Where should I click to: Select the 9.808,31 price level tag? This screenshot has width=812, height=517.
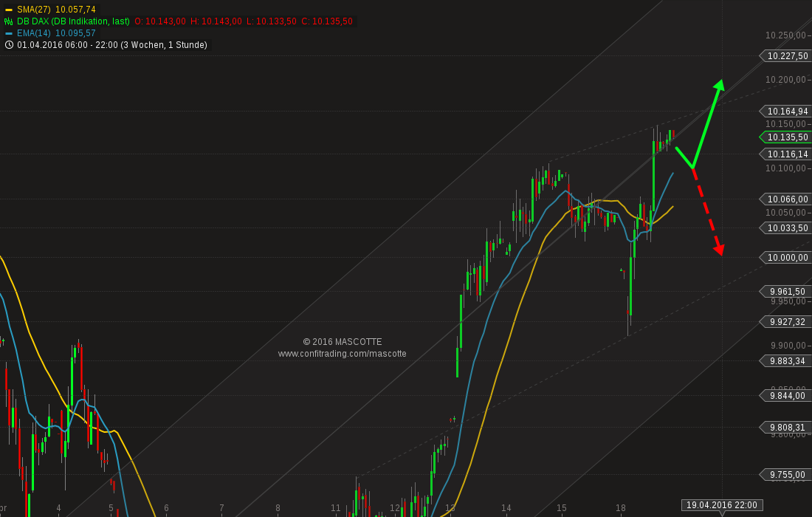pyautogui.click(x=785, y=428)
